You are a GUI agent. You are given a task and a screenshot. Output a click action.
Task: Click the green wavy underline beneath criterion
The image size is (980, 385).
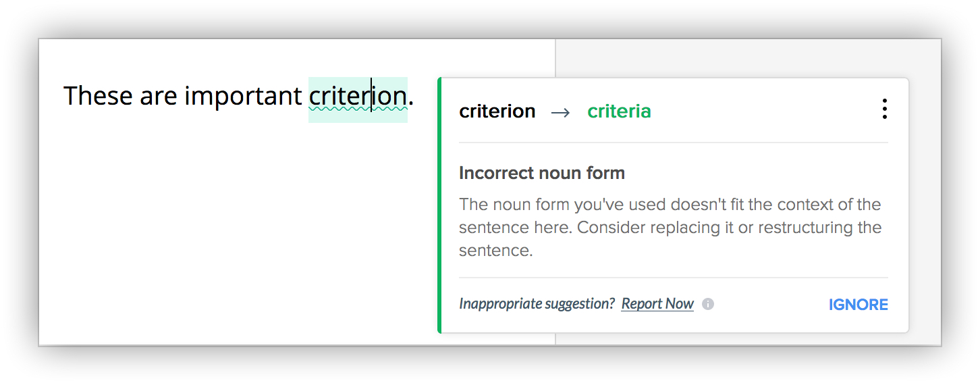click(x=358, y=108)
